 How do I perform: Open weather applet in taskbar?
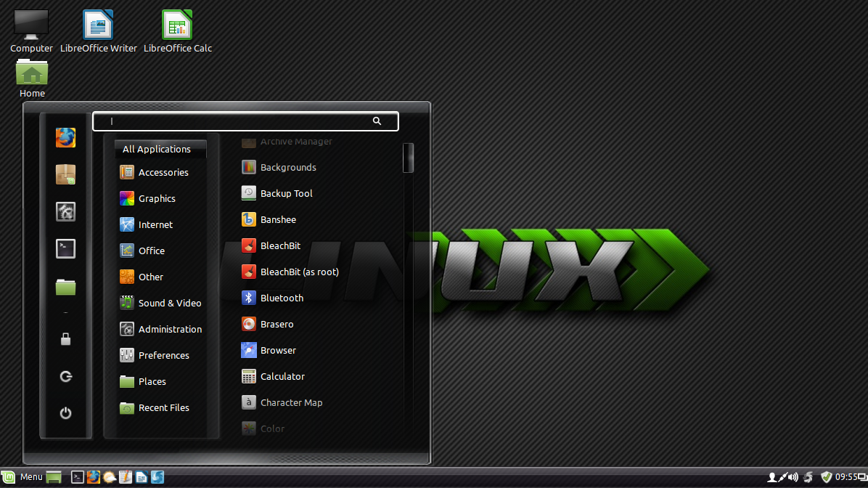[x=110, y=477]
